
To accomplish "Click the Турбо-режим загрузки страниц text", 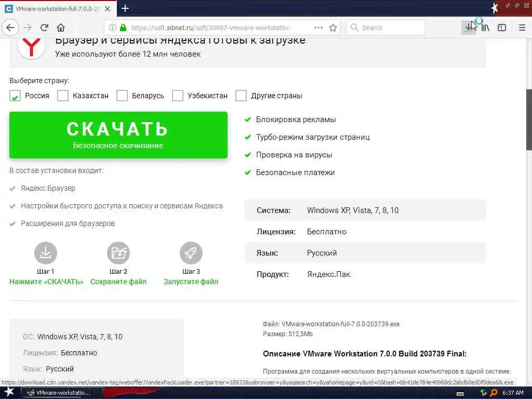I will (313, 137).
